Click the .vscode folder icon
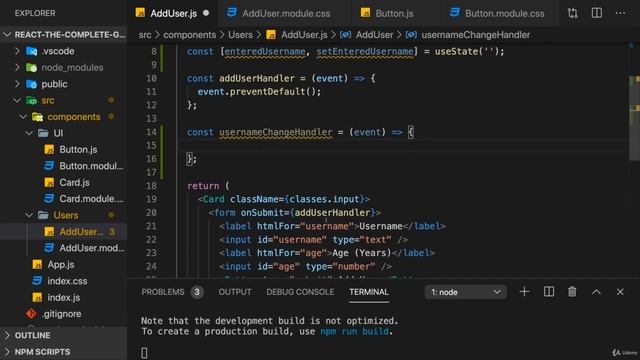Image resolution: width=640 pixels, height=360 pixels. (x=31, y=51)
